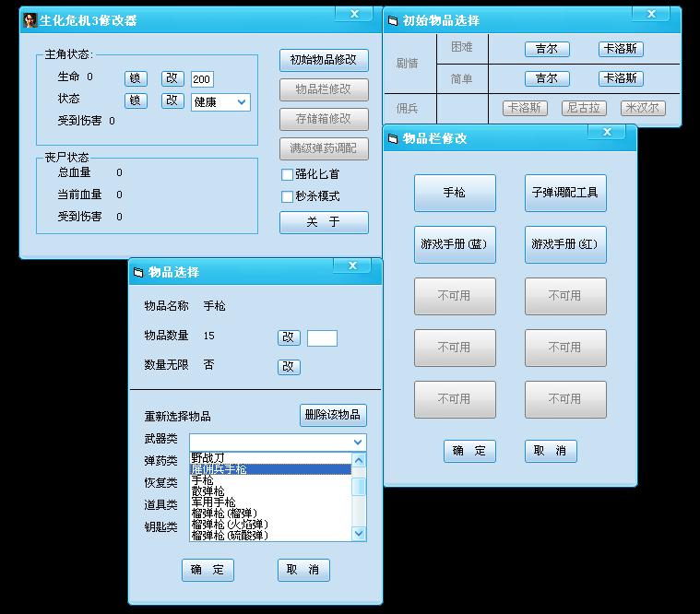This screenshot has height=614, width=700.
Task: Click 锁 button next to 生命
Action: pyautogui.click(x=136, y=78)
